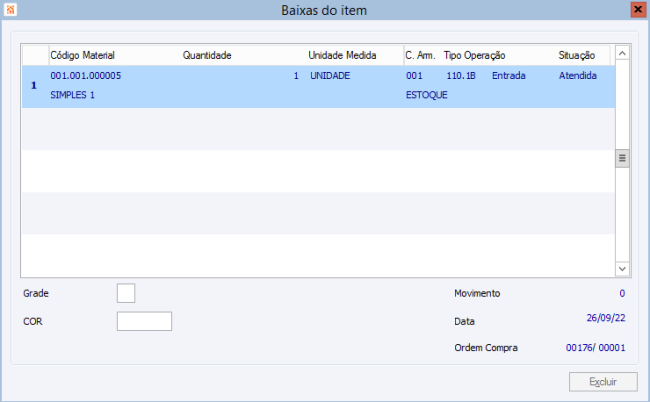Screen dimensions: 650x402
Task: Click the Movimento label
Action: (477, 293)
